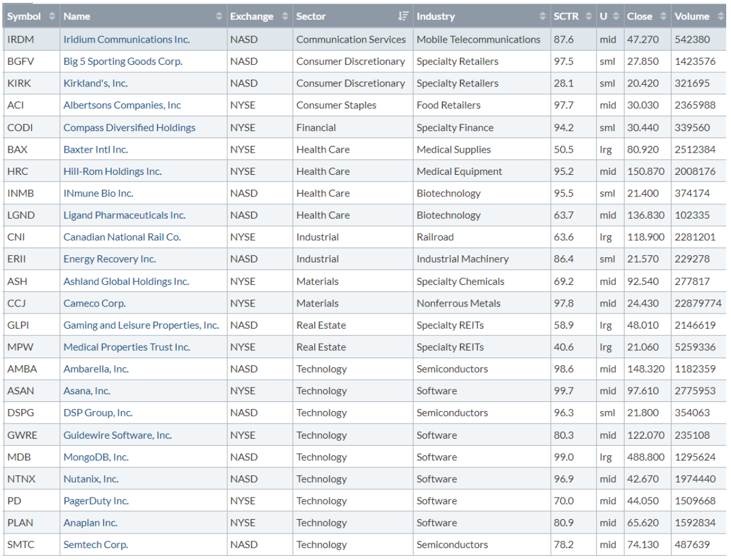Sort by Close using its arrow icon
731x560 pixels.
pyautogui.click(x=662, y=17)
